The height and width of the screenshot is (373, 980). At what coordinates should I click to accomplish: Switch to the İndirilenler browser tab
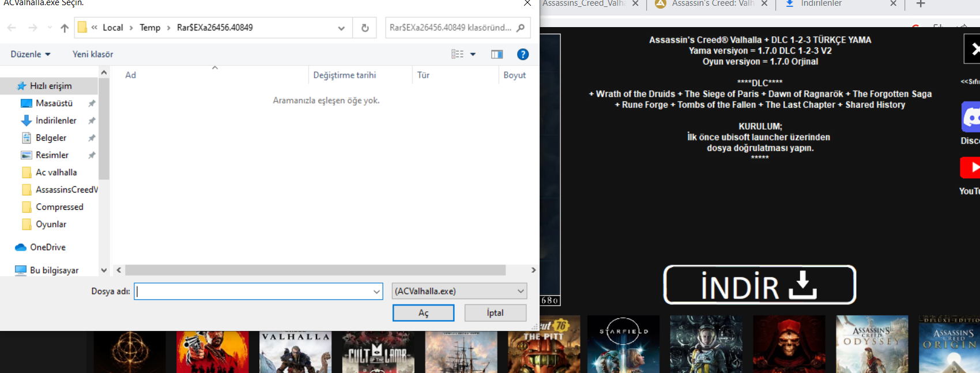point(821,3)
